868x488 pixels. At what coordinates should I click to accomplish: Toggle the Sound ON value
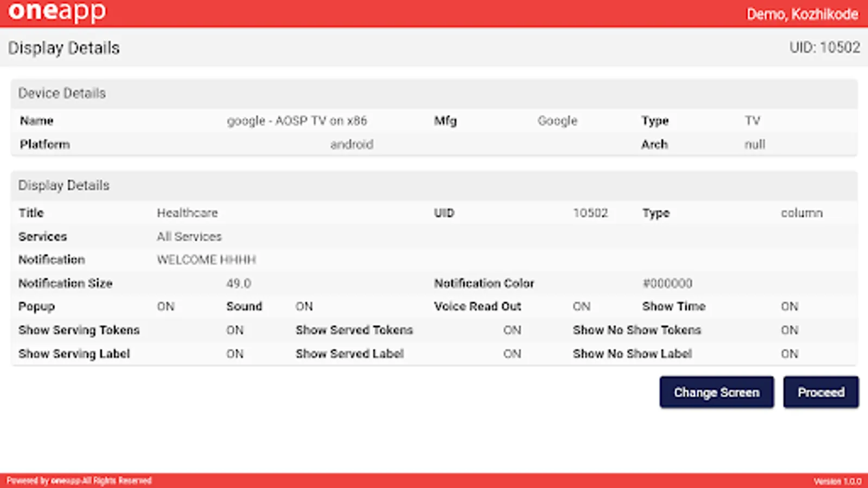pyautogui.click(x=304, y=306)
